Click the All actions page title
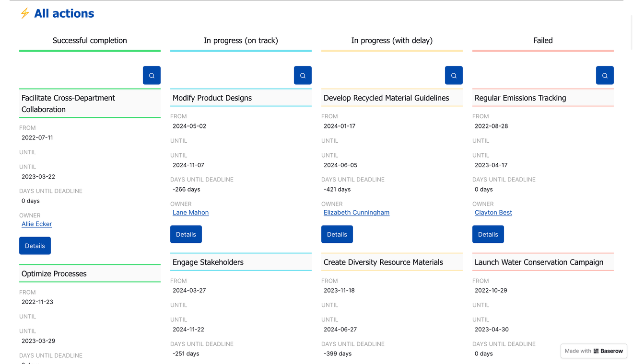This screenshot has height=364, width=633. click(64, 13)
